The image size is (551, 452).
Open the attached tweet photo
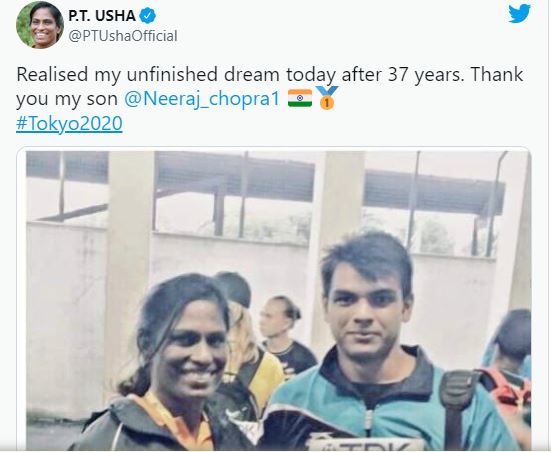(278, 301)
